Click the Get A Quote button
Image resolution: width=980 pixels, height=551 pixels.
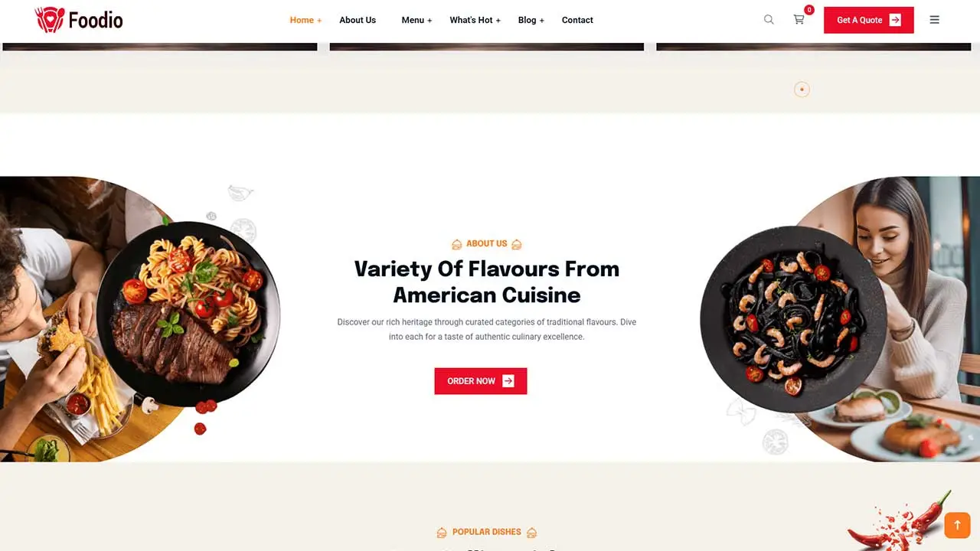tap(868, 20)
